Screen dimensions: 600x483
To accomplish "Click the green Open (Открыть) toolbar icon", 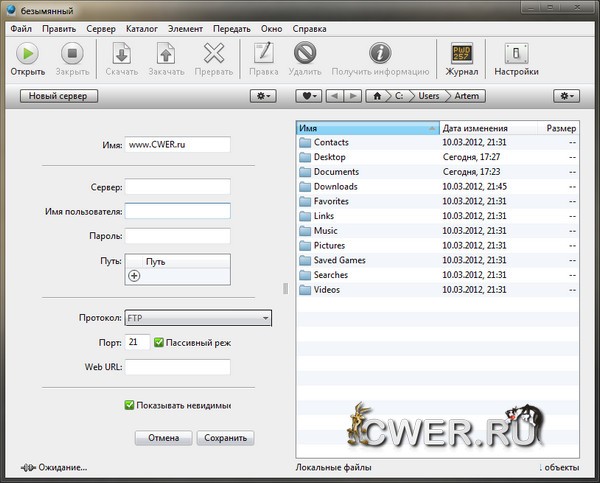I will point(27,53).
